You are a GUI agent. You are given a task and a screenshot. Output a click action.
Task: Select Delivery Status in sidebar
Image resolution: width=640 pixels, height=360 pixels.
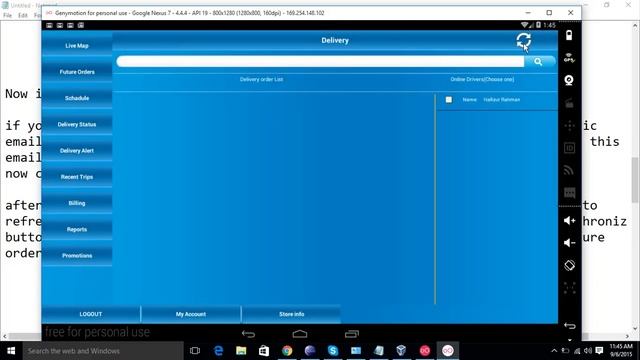pyautogui.click(x=77, y=124)
